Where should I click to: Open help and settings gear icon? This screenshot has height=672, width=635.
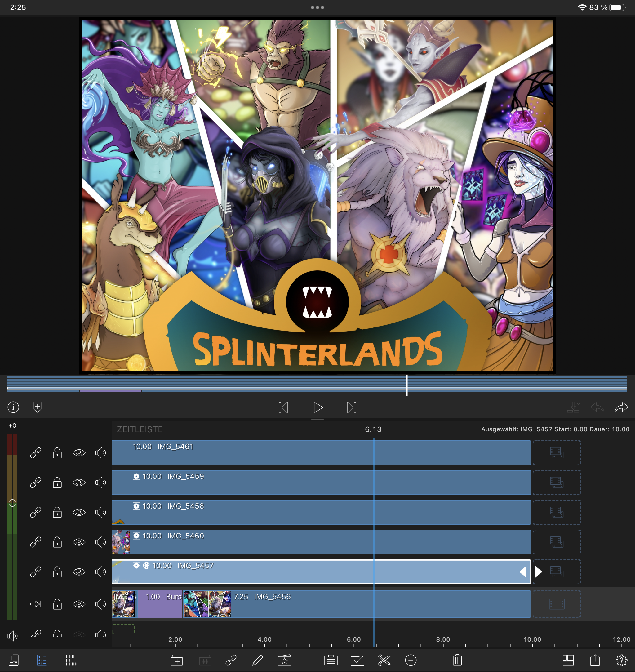621,660
